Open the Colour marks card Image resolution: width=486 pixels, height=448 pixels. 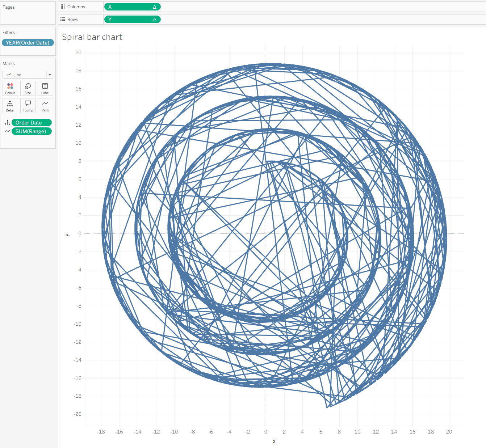tap(10, 88)
